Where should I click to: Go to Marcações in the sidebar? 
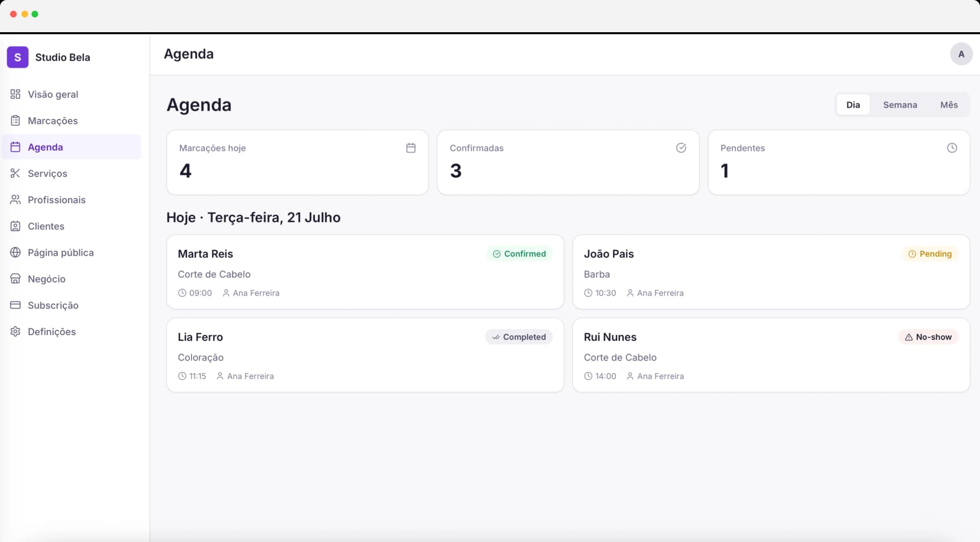click(71, 121)
